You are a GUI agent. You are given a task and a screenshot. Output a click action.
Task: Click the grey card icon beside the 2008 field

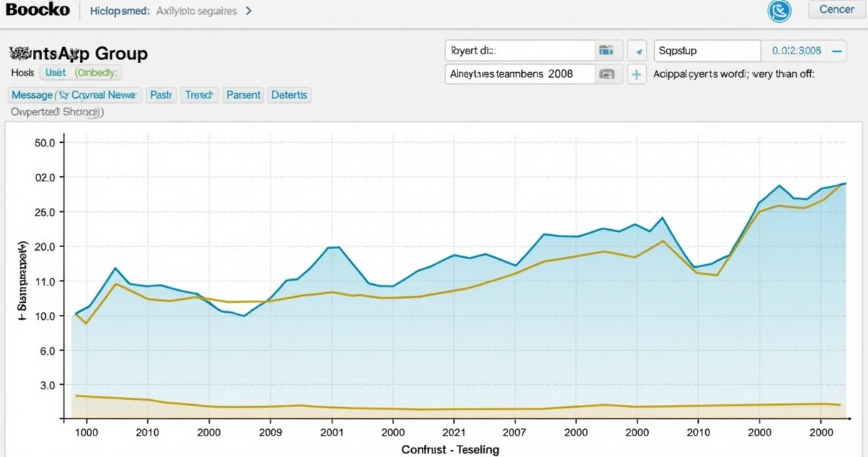coord(606,74)
